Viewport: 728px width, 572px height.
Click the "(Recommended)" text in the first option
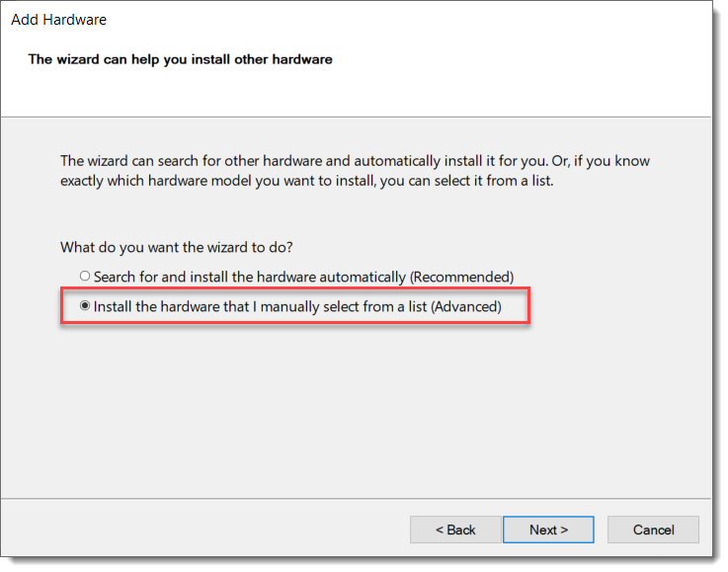click(x=461, y=277)
